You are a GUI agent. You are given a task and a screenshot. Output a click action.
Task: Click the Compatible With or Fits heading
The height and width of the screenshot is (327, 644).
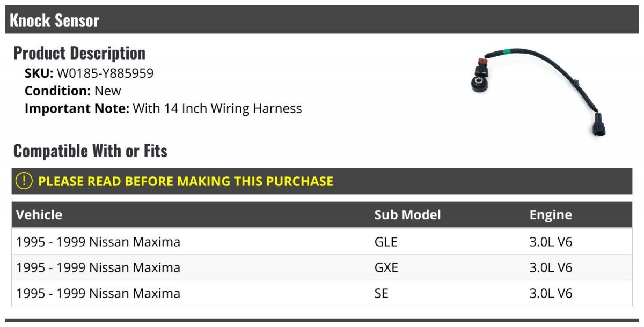point(90,151)
